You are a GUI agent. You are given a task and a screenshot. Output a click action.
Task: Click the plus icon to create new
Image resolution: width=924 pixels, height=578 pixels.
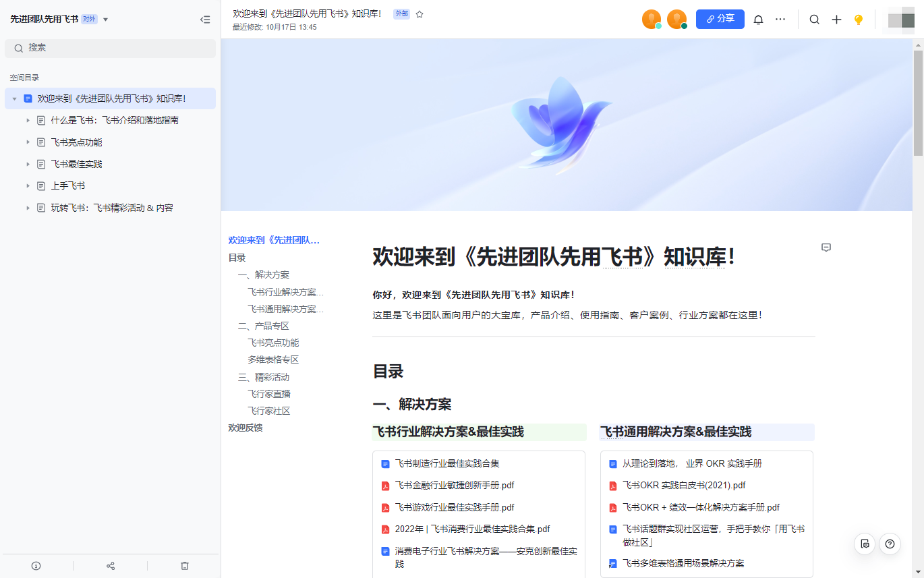pos(836,20)
